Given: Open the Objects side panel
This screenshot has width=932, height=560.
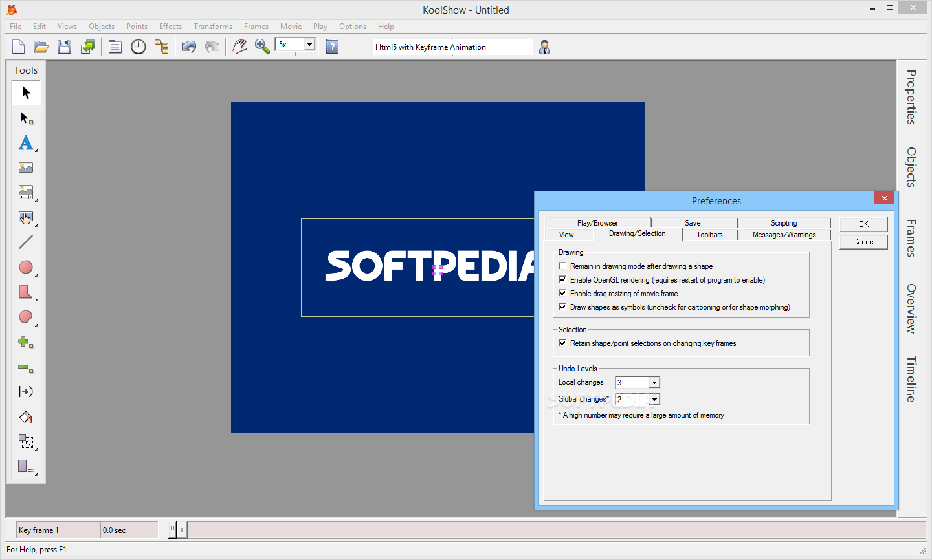Looking at the screenshot, I should (911, 167).
